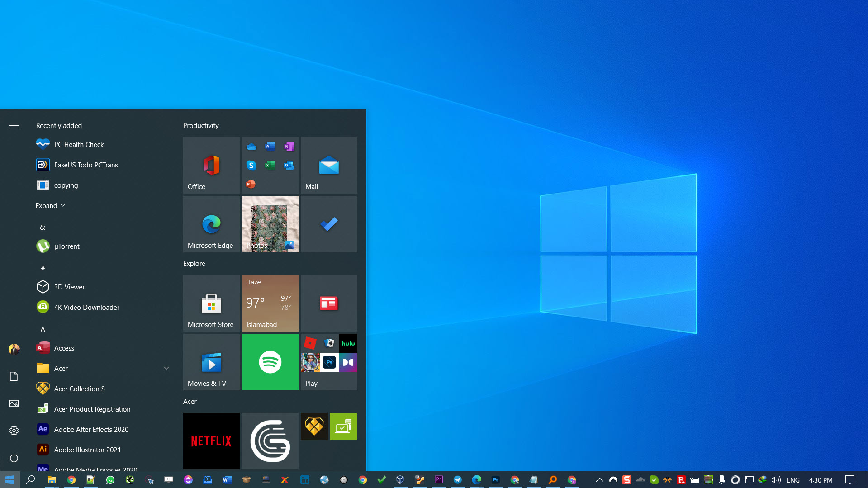Open File Explorer from the taskbar

[52, 480]
